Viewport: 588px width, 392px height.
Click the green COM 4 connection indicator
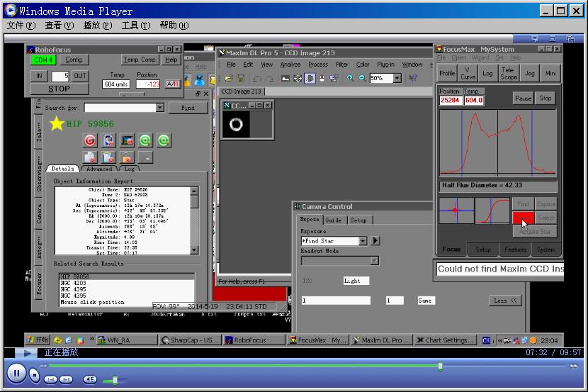pyautogui.click(x=43, y=60)
